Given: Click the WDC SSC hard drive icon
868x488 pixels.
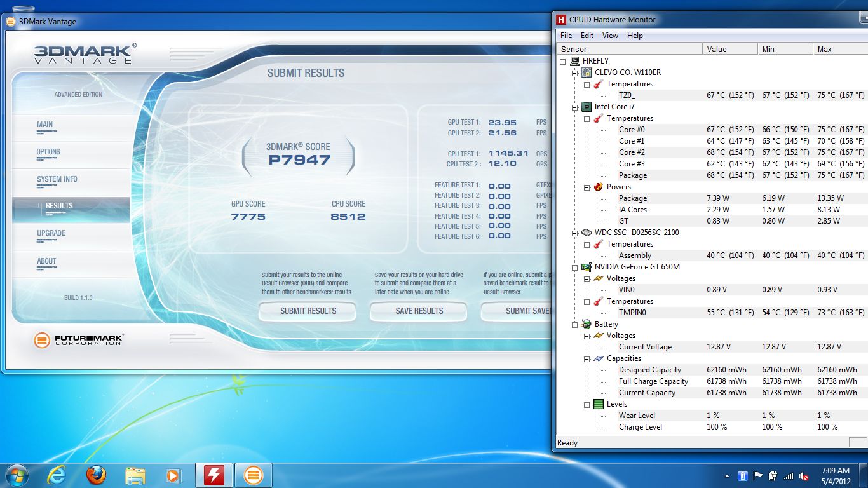Looking at the screenshot, I should coord(587,233).
